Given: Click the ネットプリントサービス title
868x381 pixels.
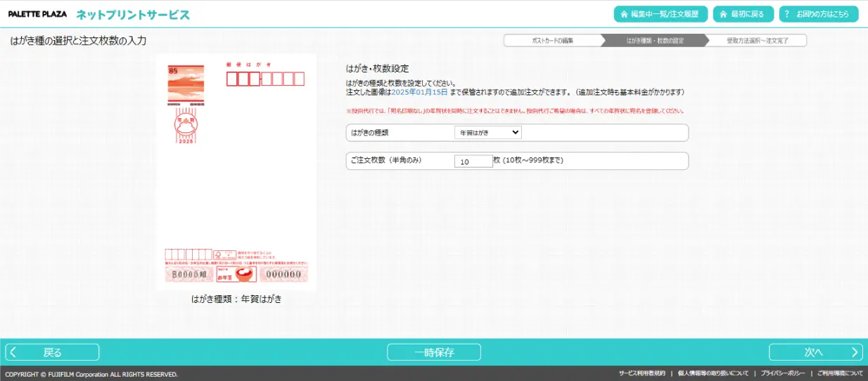Looking at the screenshot, I should click(x=133, y=15).
